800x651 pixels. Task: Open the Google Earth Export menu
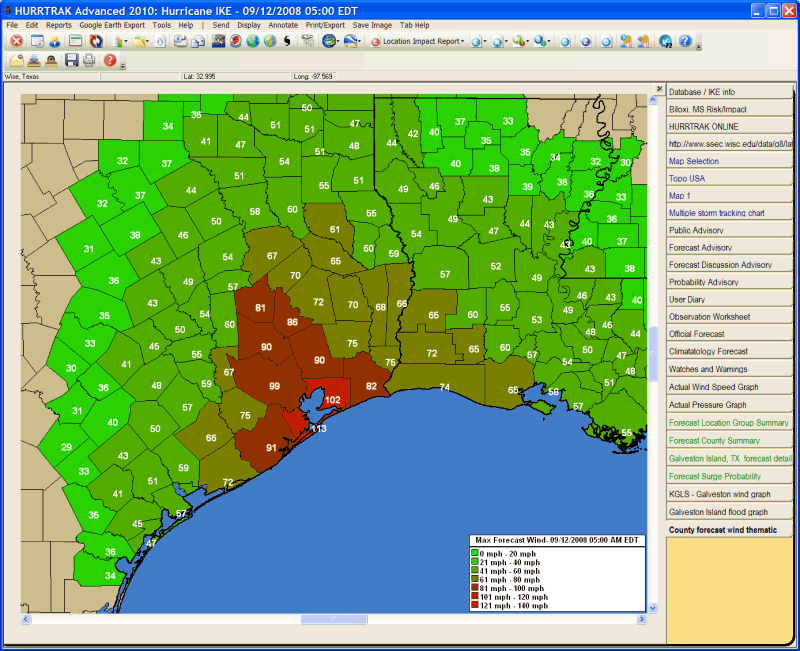pos(112,24)
